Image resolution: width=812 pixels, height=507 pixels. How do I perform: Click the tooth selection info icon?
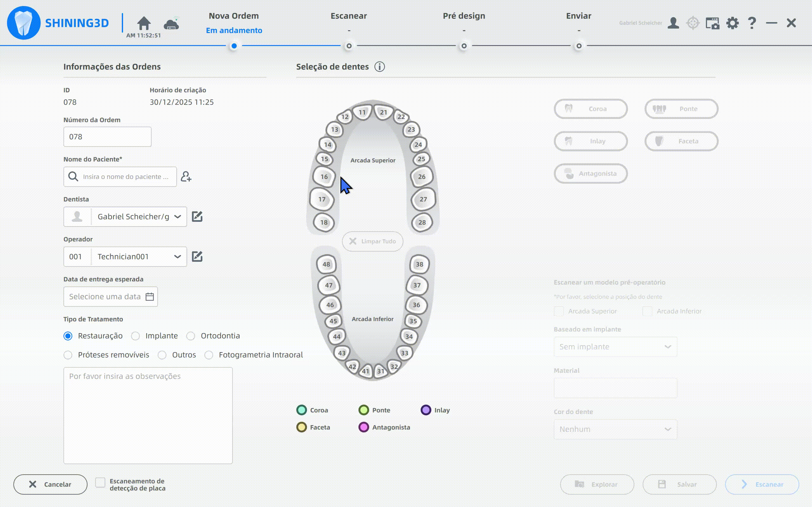click(379, 67)
